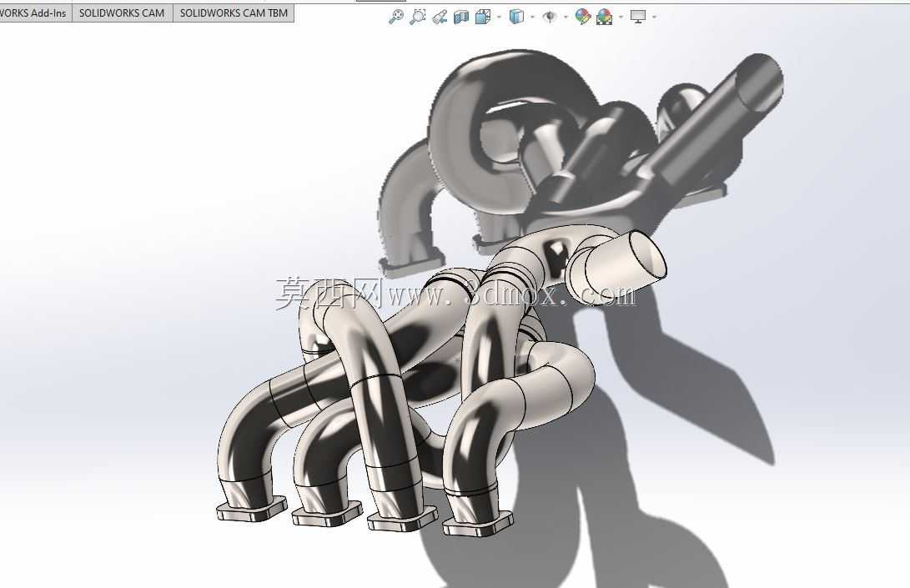Click the Previous View icon
Image resolution: width=910 pixels, height=588 pixels.
440,17
